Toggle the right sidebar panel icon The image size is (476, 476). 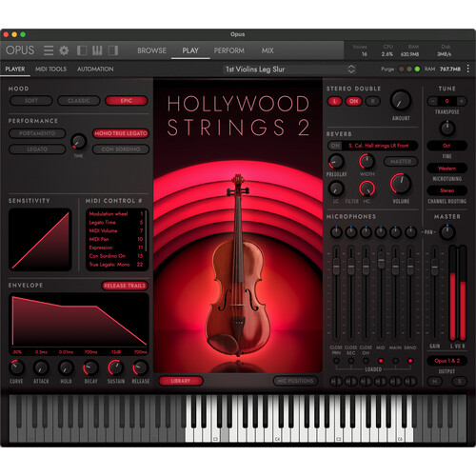tap(113, 50)
